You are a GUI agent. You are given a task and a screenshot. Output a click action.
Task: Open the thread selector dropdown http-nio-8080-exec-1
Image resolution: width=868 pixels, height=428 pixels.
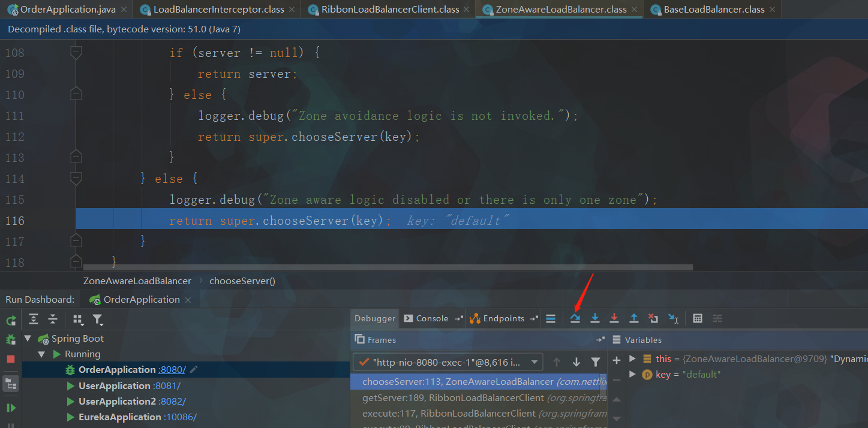click(448, 362)
